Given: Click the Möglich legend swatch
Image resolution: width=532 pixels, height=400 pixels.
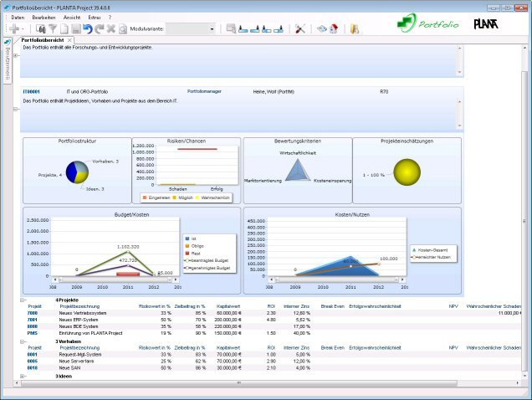Looking at the screenshot, I should pos(174,197).
